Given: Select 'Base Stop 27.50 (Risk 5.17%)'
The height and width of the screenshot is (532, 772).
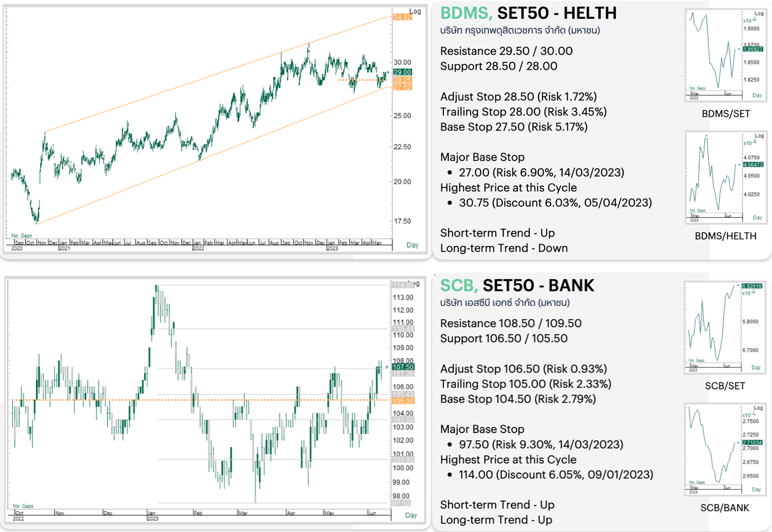Looking at the screenshot, I should tap(514, 126).
